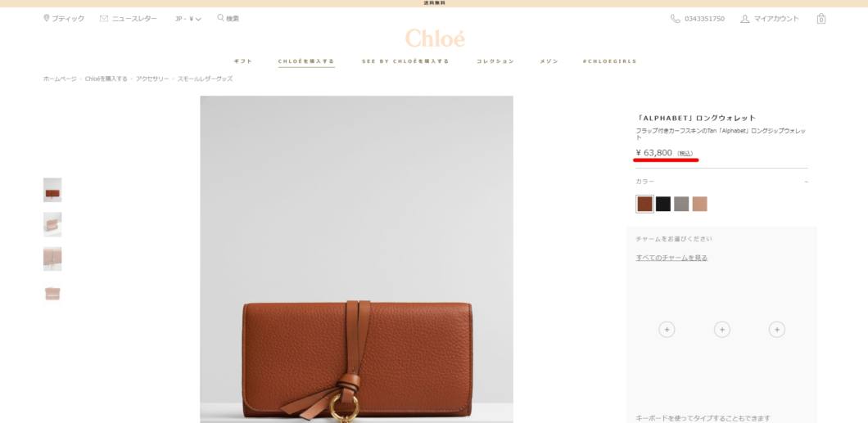Go to スモールレザーグッズ breadcrumb link
The height and width of the screenshot is (423, 868).
pos(205,79)
